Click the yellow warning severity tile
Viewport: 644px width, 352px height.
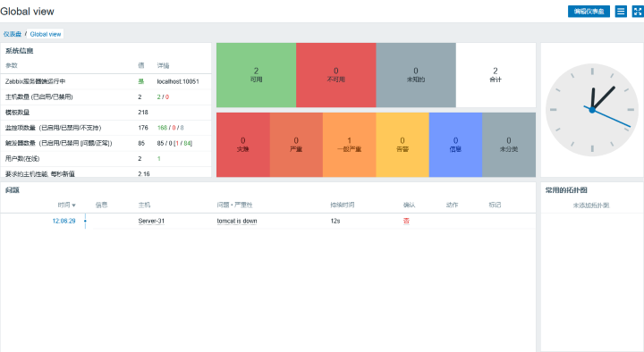(x=402, y=145)
